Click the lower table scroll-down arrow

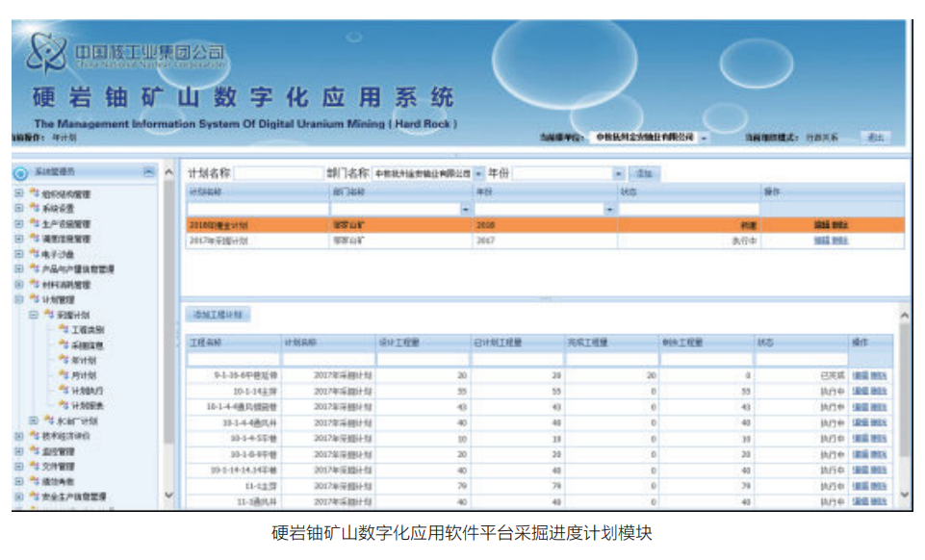point(904,496)
